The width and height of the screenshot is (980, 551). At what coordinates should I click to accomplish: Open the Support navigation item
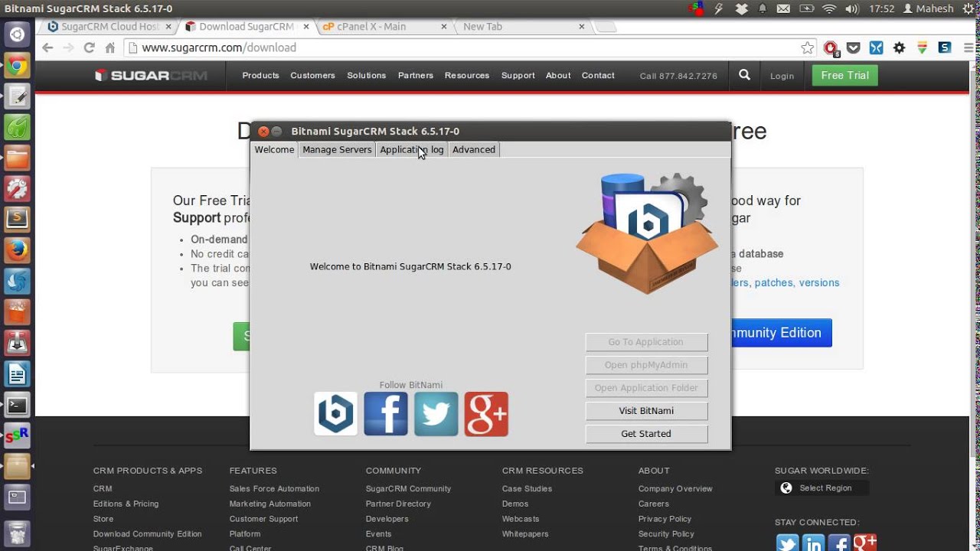pyautogui.click(x=518, y=75)
